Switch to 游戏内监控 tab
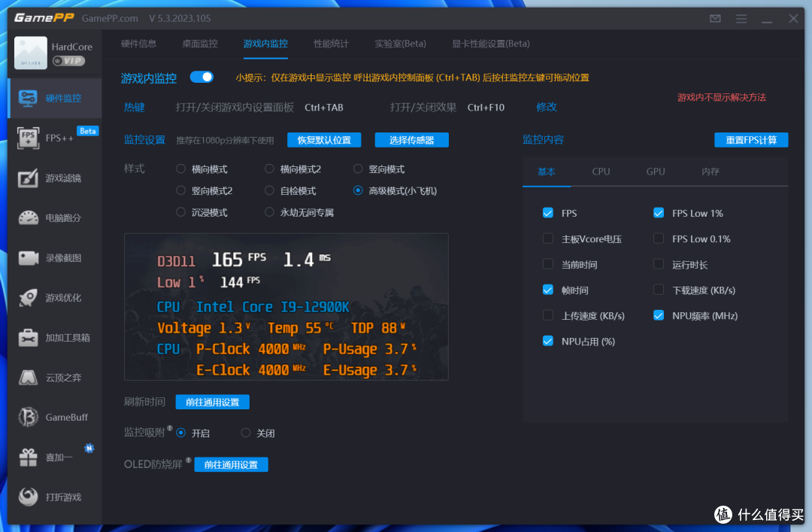 pyautogui.click(x=265, y=44)
